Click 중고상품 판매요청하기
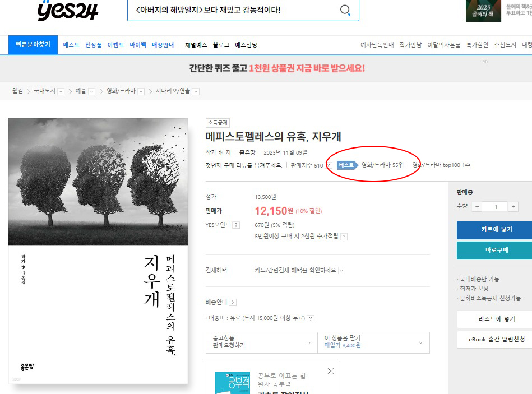The width and height of the screenshot is (532, 394). coord(262,342)
